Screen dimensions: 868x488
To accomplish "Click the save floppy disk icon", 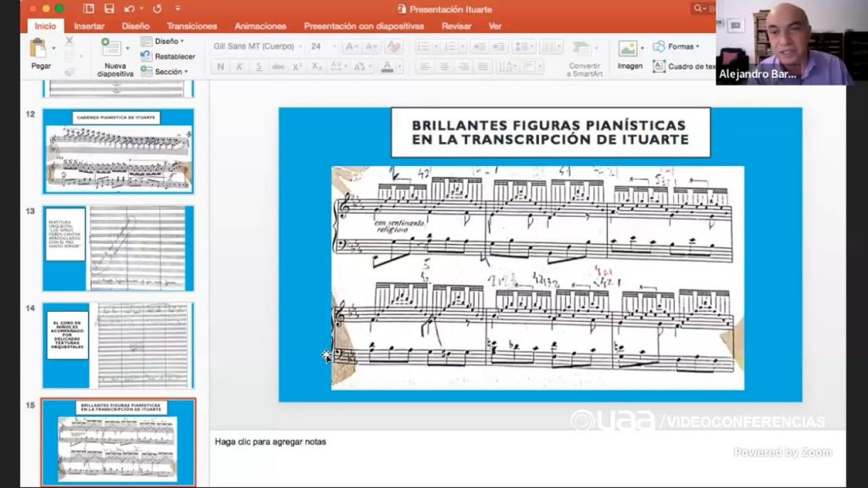I will pyautogui.click(x=109, y=8).
